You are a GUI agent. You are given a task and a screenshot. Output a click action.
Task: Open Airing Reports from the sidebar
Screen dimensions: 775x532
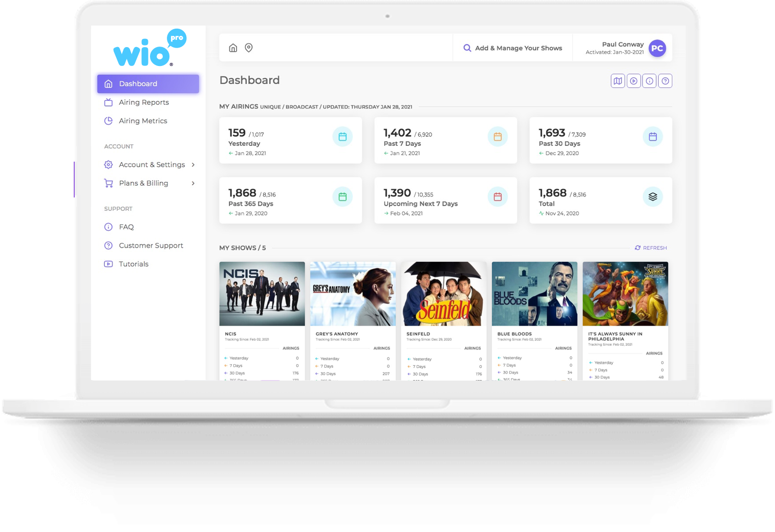click(144, 102)
